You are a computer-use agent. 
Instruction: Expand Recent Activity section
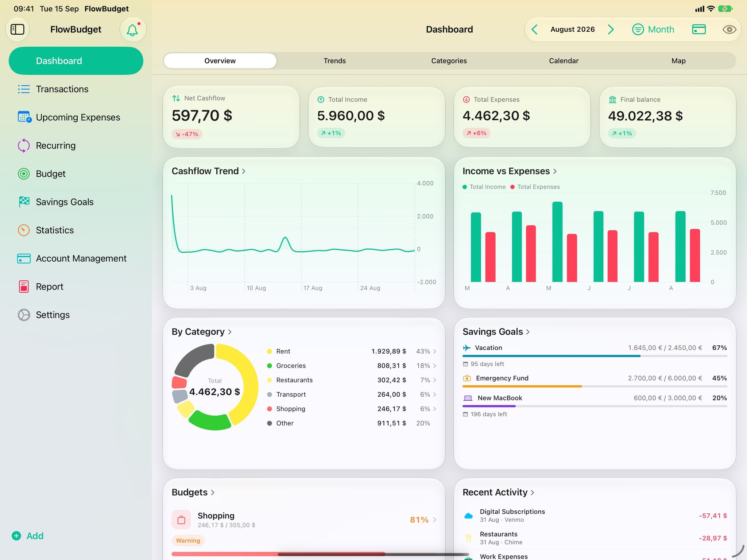498,492
